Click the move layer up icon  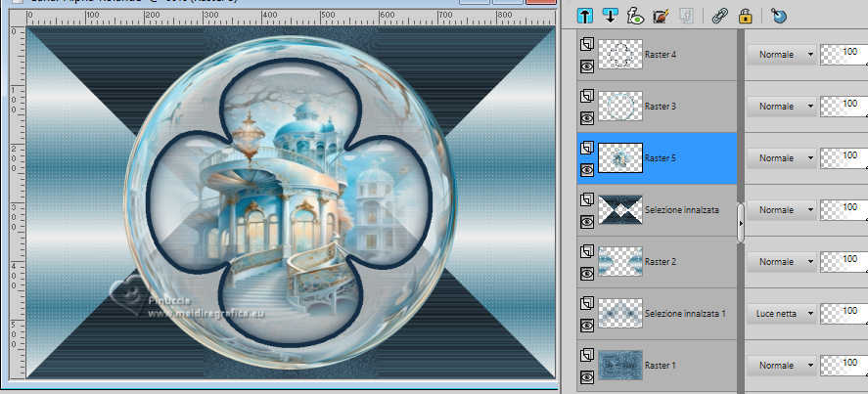click(x=584, y=16)
